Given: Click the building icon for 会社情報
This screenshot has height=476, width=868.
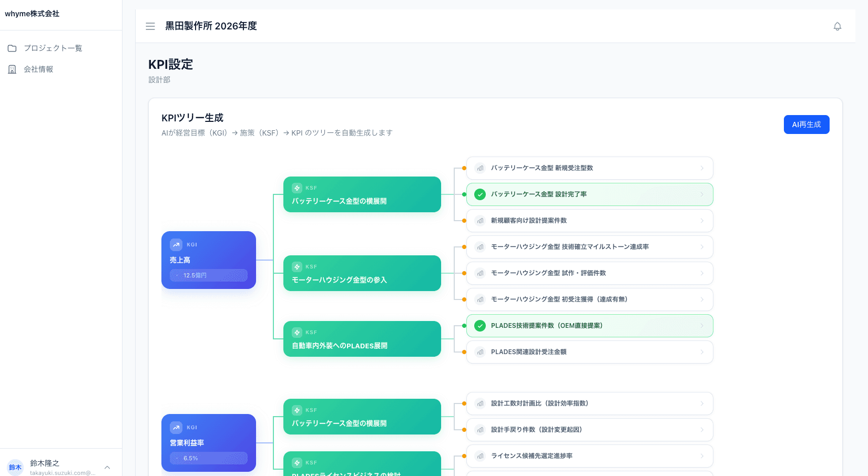Looking at the screenshot, I should pos(12,69).
